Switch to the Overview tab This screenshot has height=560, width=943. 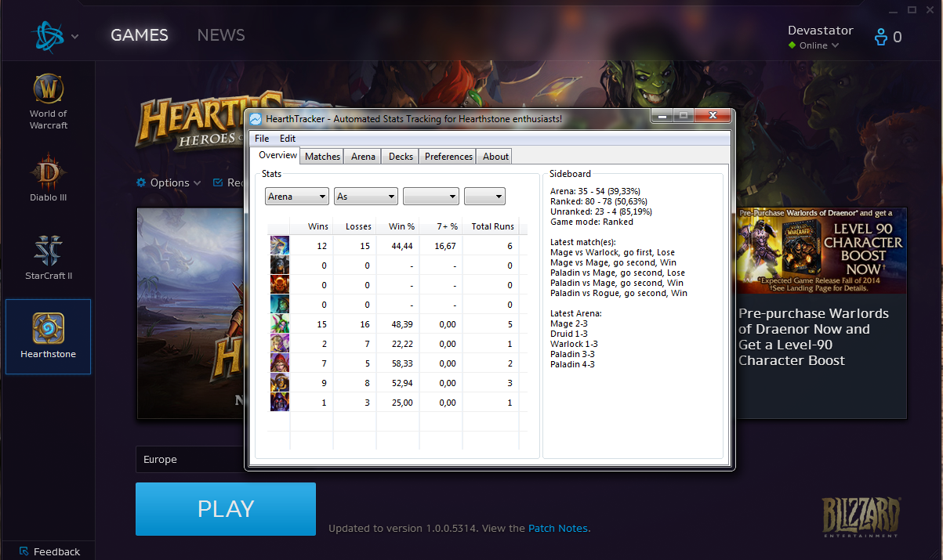(277, 155)
